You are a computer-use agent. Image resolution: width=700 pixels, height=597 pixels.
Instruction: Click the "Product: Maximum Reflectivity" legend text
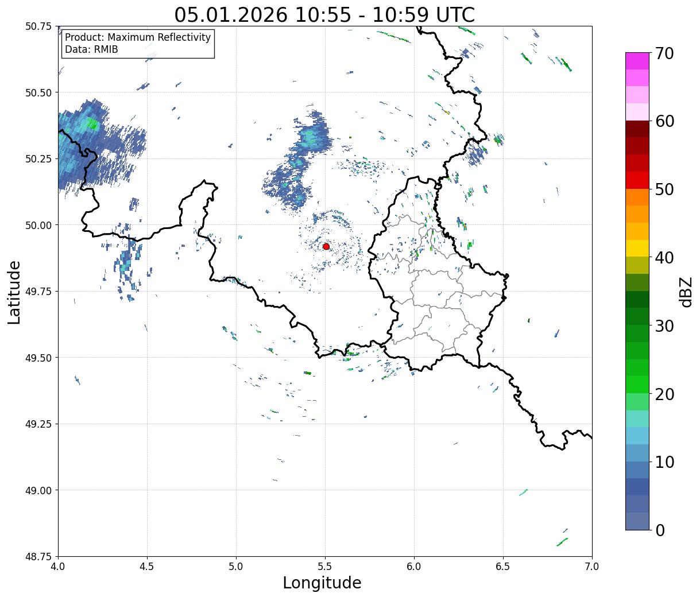pos(138,37)
